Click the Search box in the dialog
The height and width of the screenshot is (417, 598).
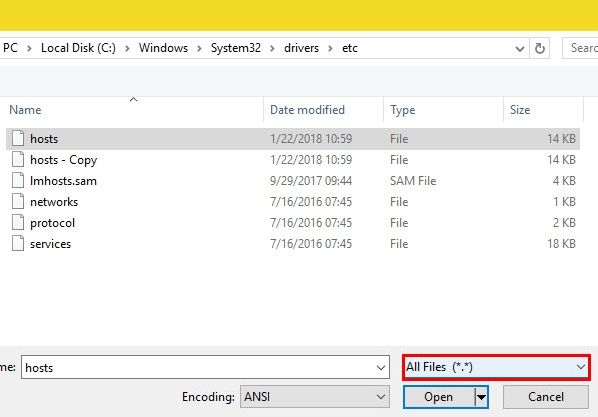point(580,48)
